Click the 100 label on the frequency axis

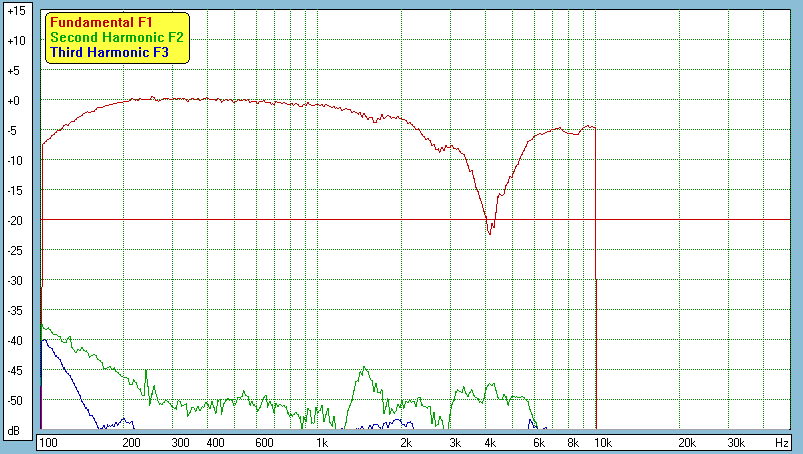click(x=47, y=442)
